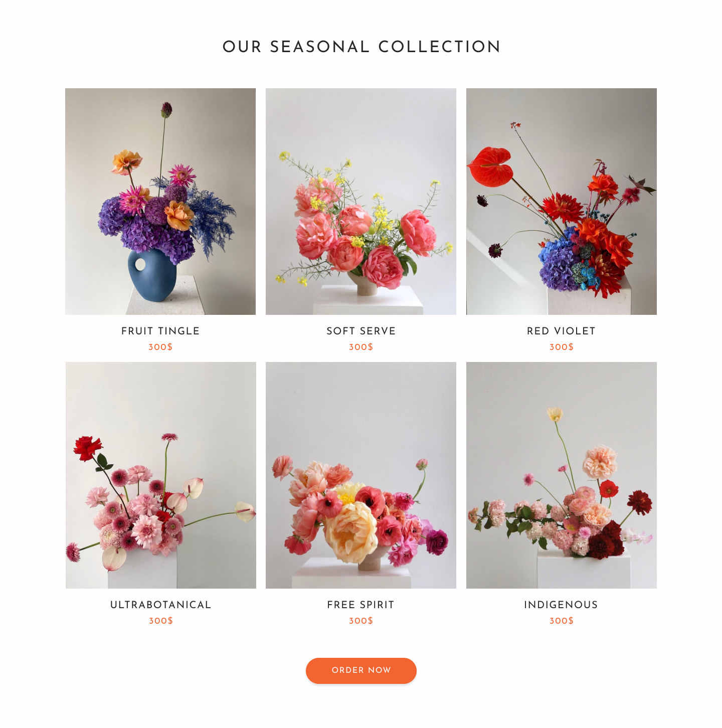Viewport: 722px width, 728px height.
Task: Select the 300$ price under Red Violet
Action: (x=562, y=347)
